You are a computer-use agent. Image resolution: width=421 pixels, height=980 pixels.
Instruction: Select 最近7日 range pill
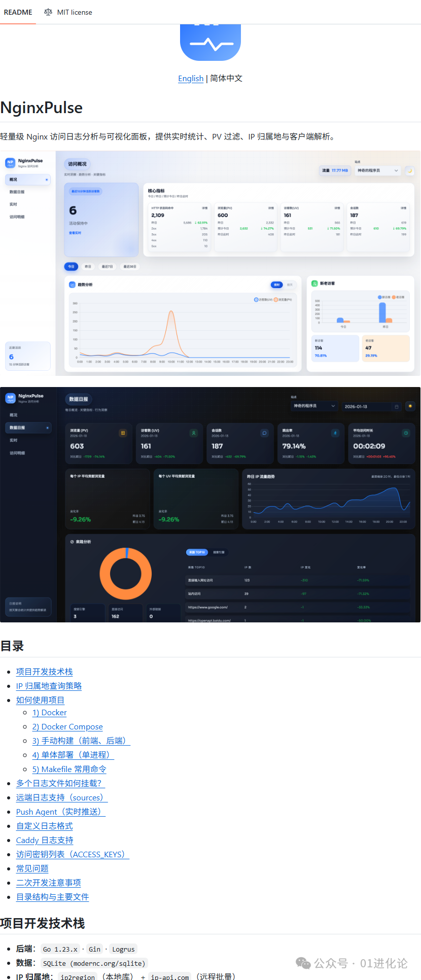coord(108,266)
